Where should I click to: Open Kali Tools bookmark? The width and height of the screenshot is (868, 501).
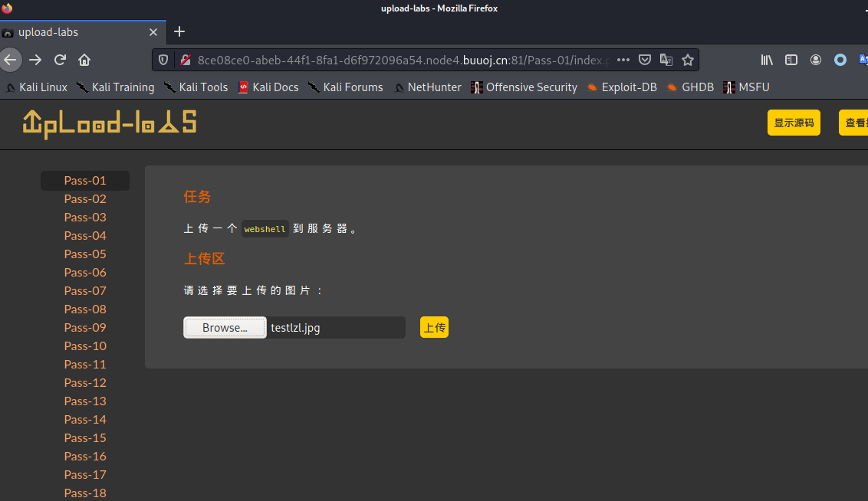[x=196, y=87]
